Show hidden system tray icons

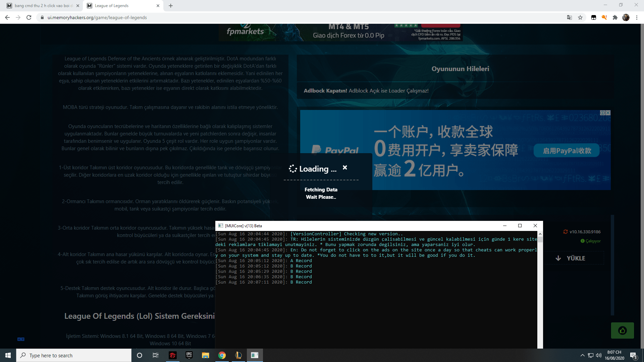point(583,355)
